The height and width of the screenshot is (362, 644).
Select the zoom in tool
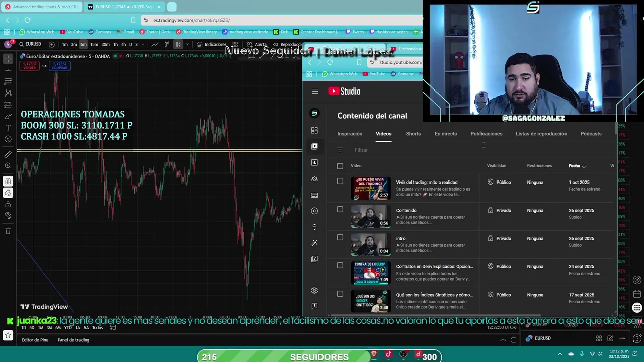pyautogui.click(x=8, y=166)
